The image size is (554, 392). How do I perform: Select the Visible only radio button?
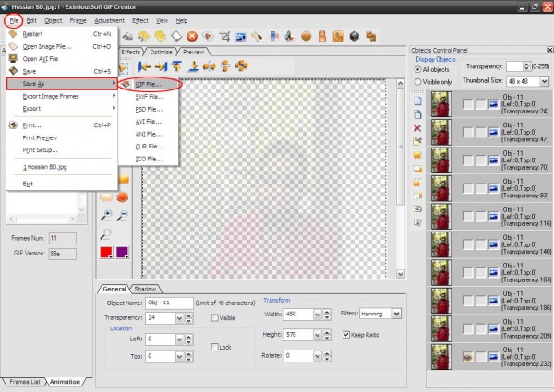418,81
